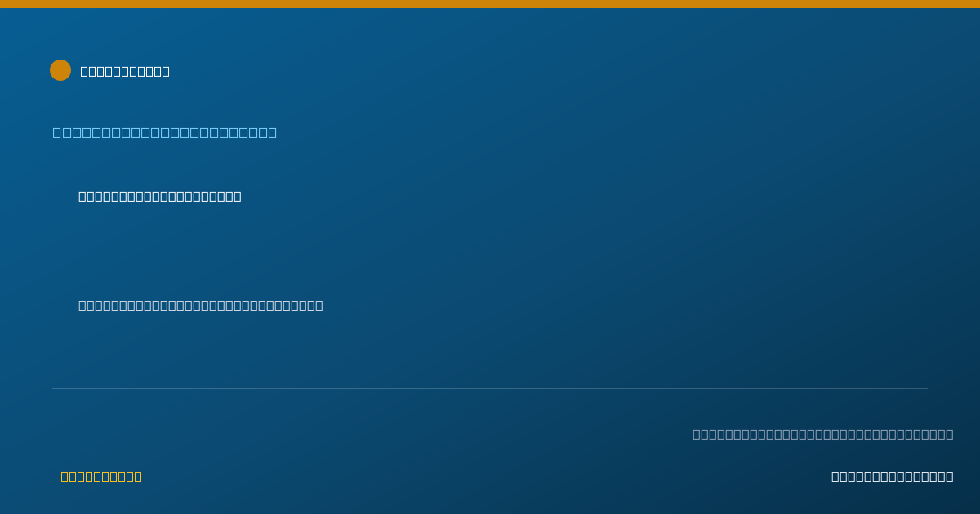
Task: Select the white title text beside orange circle
Action: [x=125, y=71]
